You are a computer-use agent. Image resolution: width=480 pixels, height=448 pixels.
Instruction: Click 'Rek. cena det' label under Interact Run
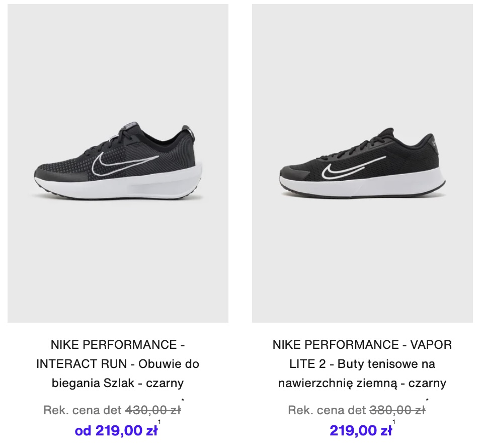pyautogui.click(x=83, y=410)
